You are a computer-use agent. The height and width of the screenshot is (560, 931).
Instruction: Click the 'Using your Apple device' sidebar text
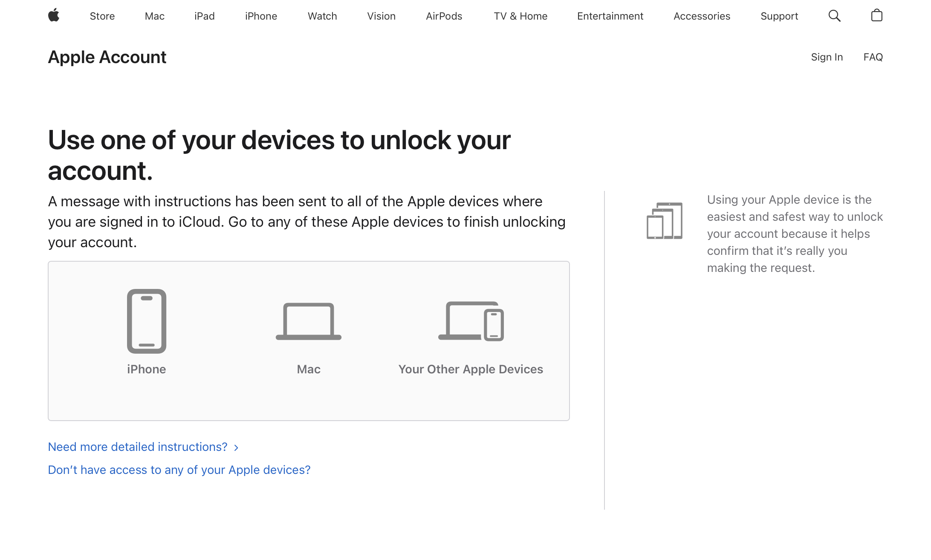pos(795,234)
